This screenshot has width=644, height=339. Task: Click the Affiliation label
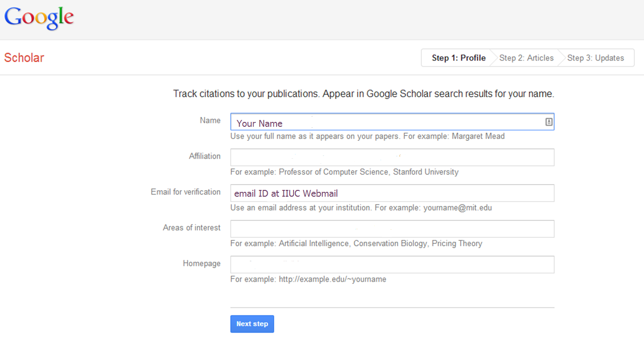205,156
